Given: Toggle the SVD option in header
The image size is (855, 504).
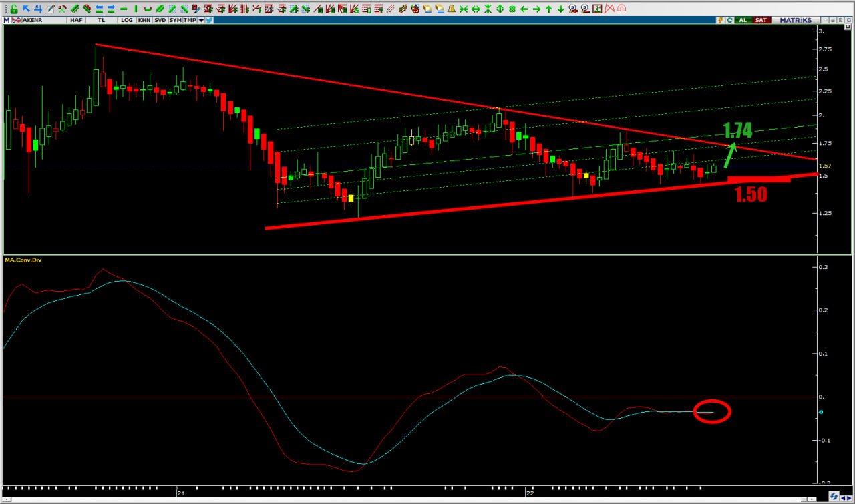Looking at the screenshot, I should [160, 20].
